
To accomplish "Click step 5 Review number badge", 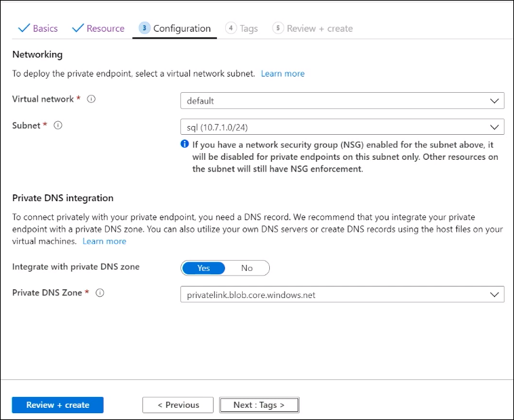I will tap(278, 28).
